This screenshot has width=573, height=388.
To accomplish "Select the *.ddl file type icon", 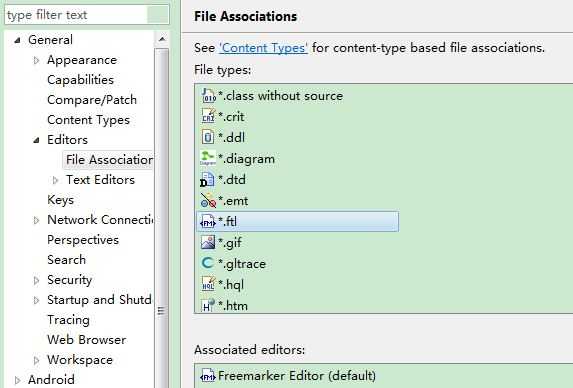I will (208, 137).
